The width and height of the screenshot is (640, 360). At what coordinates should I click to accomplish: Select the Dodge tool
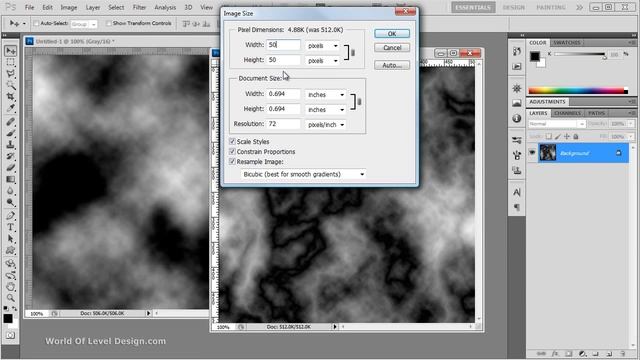tap(11, 202)
